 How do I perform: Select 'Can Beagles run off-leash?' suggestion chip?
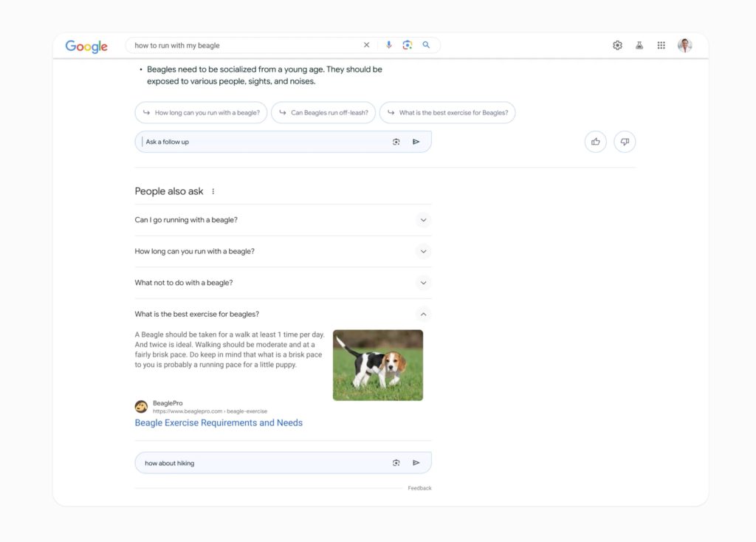coord(323,113)
